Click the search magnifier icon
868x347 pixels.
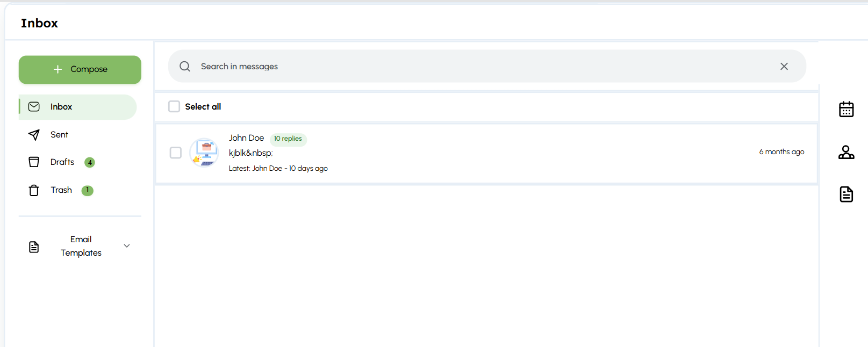pyautogui.click(x=185, y=66)
